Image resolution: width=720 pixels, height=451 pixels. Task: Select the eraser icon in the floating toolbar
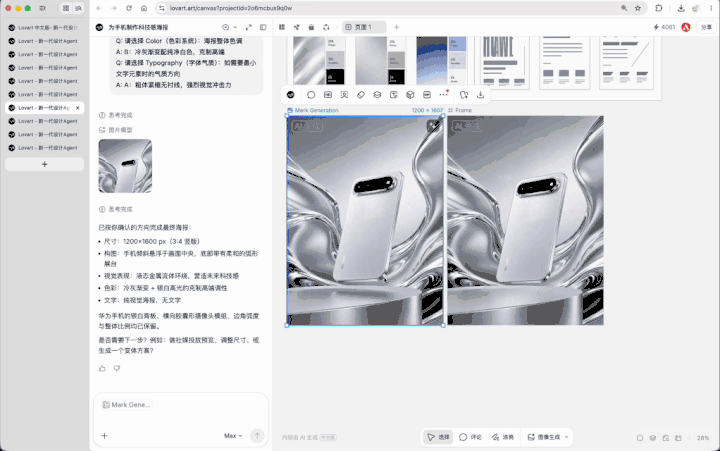361,95
